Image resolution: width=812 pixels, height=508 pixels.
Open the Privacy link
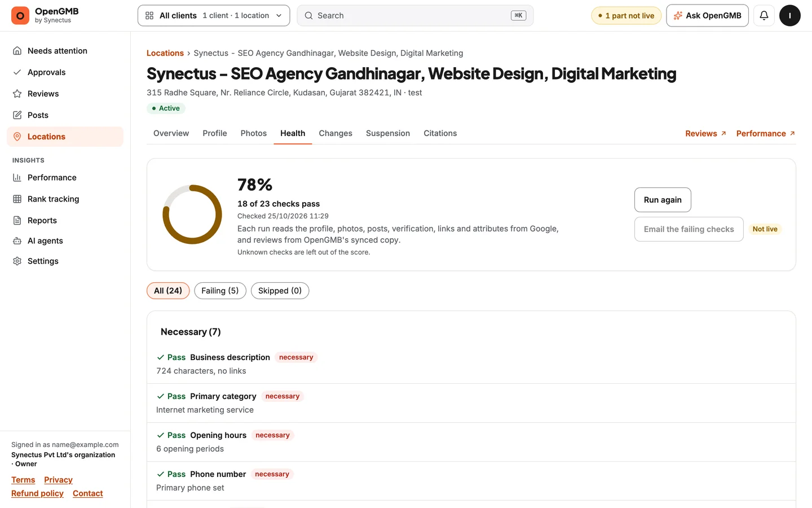click(58, 480)
